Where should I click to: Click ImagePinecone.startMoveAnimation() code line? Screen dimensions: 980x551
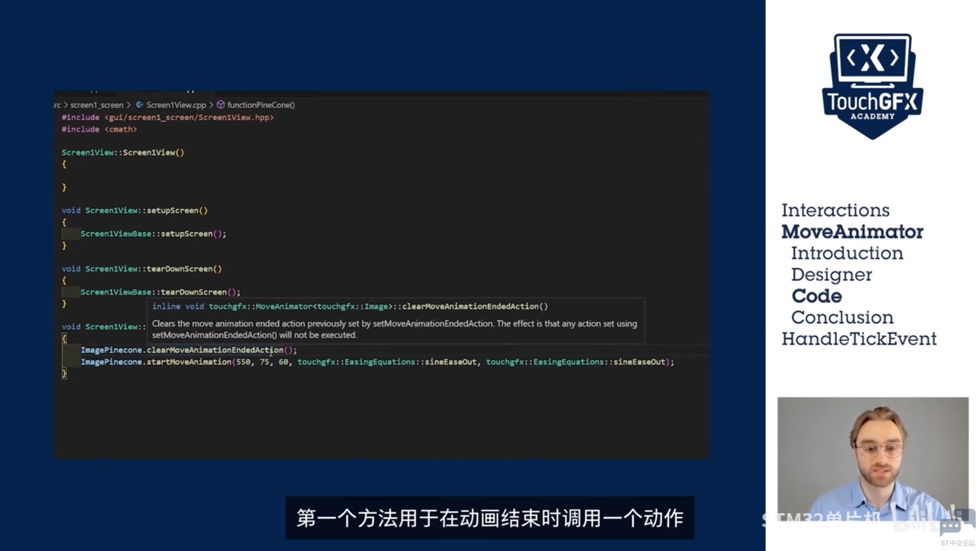click(x=377, y=362)
